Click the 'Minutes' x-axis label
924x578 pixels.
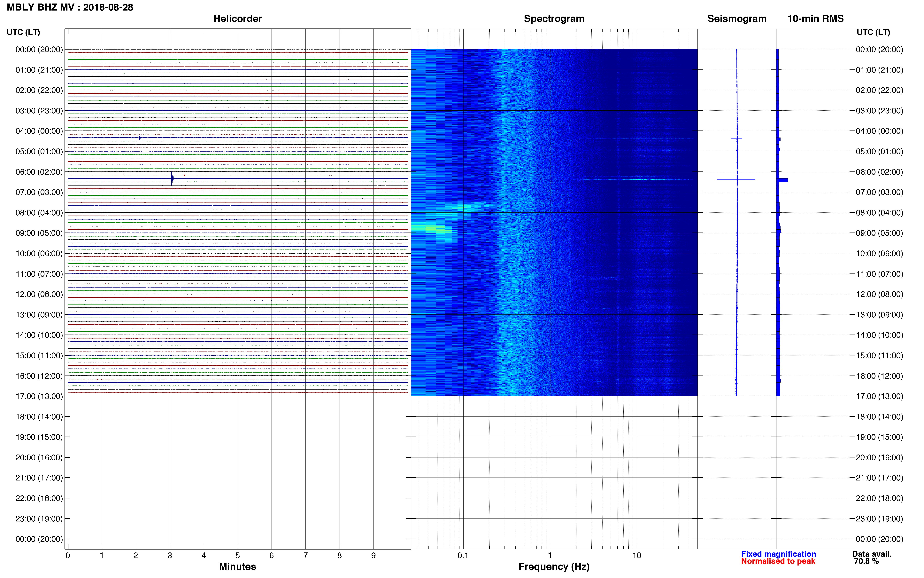point(237,566)
